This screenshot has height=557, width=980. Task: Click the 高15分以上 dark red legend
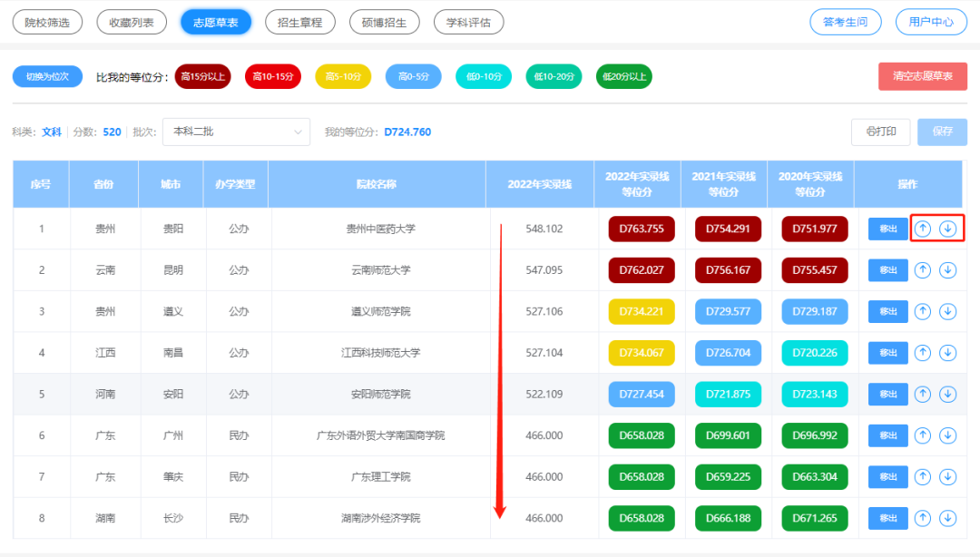[x=203, y=76]
